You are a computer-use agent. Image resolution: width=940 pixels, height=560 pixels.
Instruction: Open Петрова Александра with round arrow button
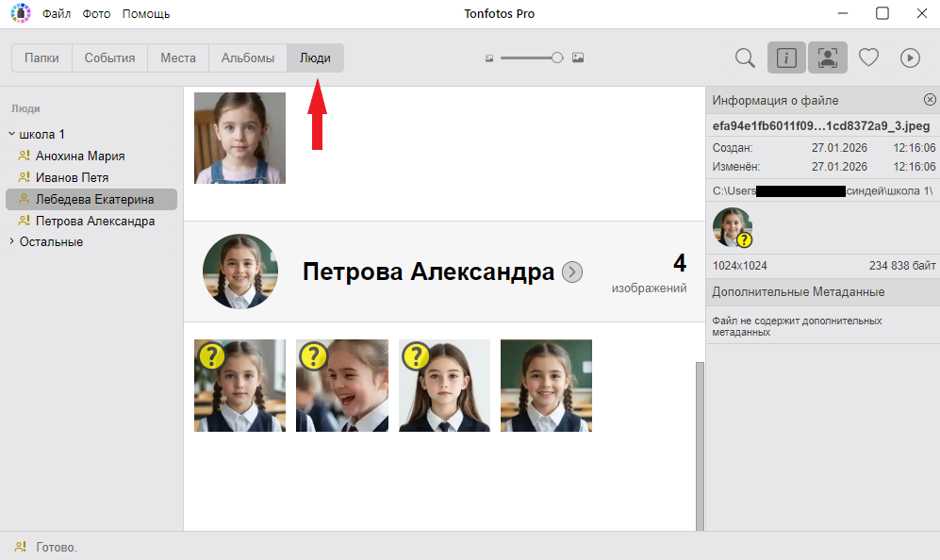pyautogui.click(x=572, y=272)
